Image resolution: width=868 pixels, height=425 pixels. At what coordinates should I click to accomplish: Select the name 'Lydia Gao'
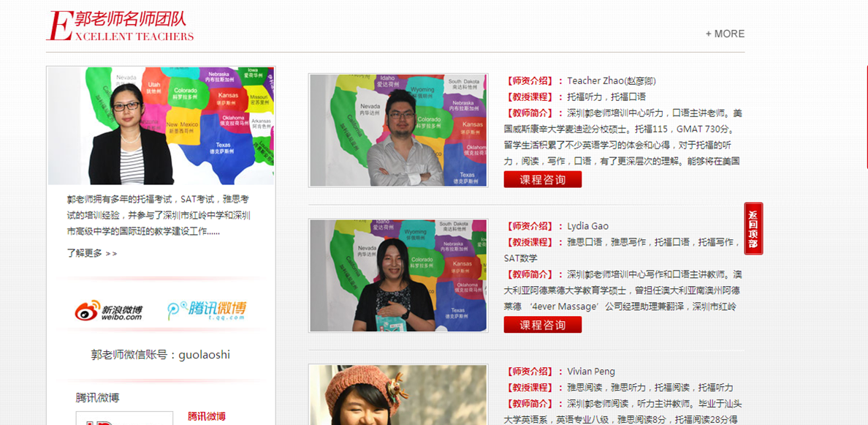coord(587,226)
